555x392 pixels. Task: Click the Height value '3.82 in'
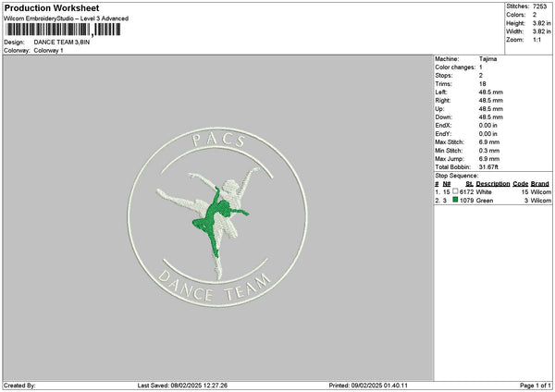[x=541, y=23]
